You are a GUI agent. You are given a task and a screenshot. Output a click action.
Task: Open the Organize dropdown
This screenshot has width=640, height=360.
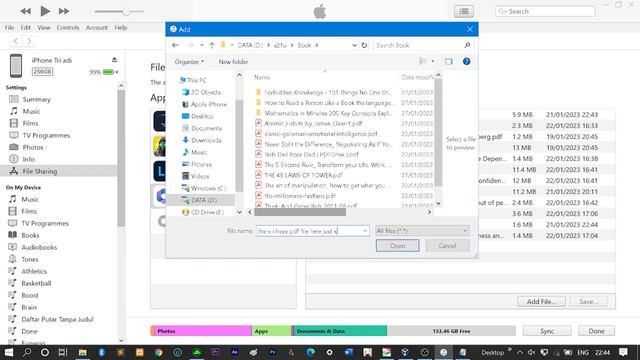click(x=189, y=62)
